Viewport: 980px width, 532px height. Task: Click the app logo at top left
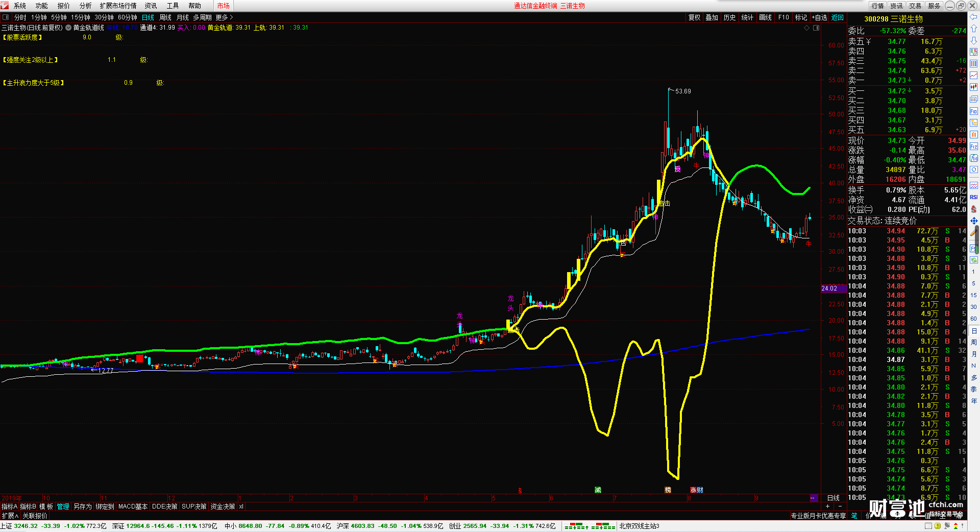click(x=5, y=5)
